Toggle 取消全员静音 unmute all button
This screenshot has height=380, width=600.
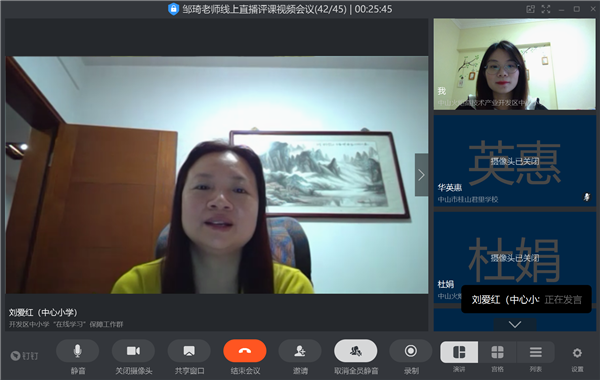[355, 351]
